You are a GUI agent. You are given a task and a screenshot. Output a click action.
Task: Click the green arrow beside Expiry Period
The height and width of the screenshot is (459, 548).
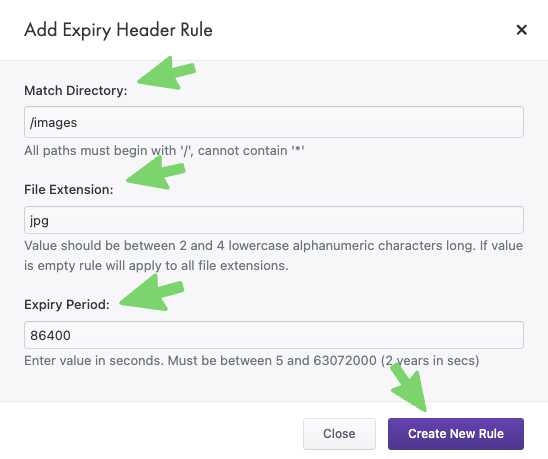click(152, 293)
